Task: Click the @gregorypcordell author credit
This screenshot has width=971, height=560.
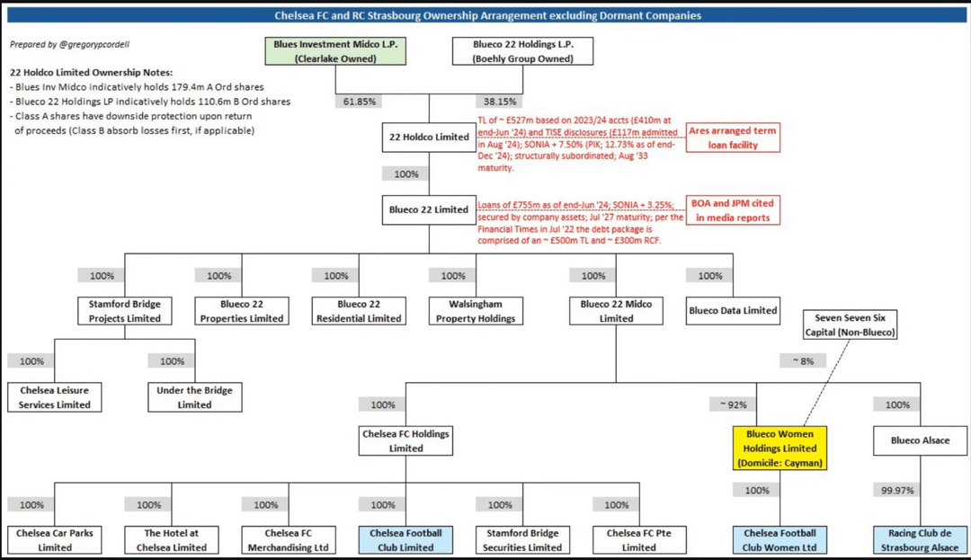Action: (x=87, y=44)
